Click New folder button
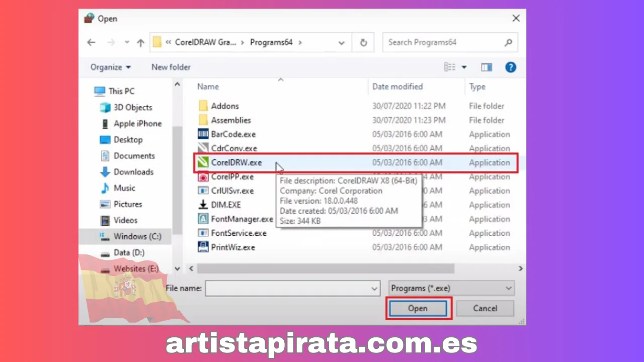The image size is (644, 362). (171, 67)
